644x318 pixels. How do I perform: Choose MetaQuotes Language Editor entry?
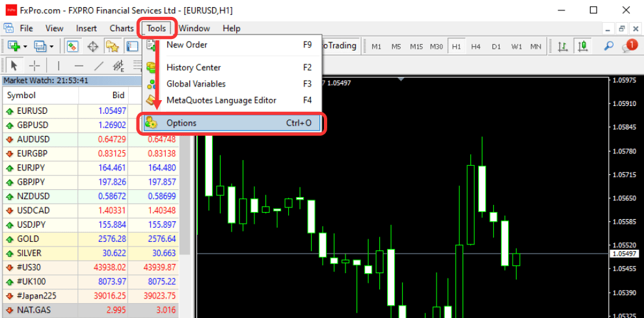[232, 100]
